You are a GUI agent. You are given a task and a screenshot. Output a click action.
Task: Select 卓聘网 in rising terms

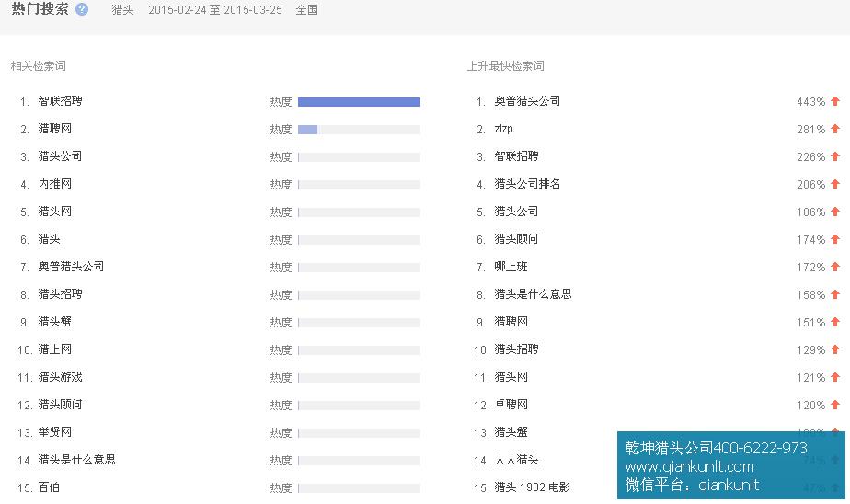511,405
